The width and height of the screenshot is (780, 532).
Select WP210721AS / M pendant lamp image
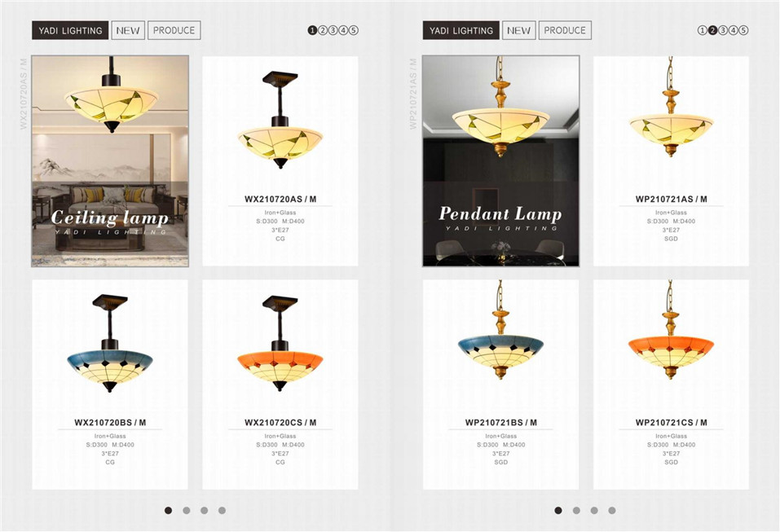point(671,107)
